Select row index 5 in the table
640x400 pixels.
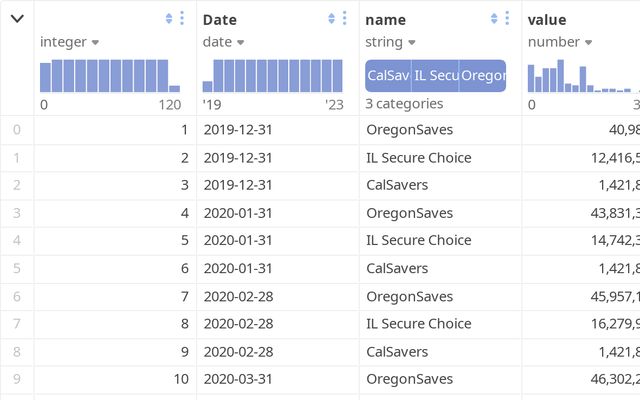click(x=16, y=268)
